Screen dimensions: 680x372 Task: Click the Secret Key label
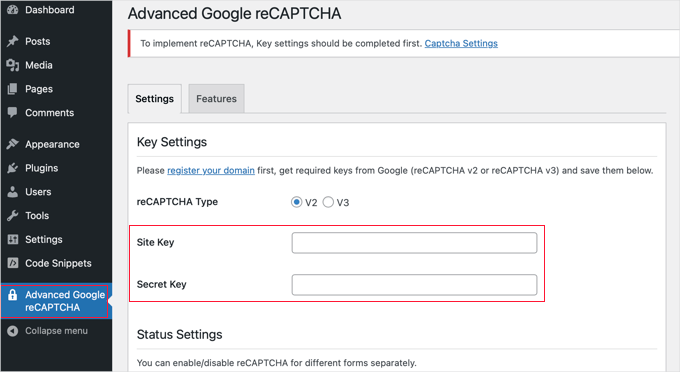point(161,284)
